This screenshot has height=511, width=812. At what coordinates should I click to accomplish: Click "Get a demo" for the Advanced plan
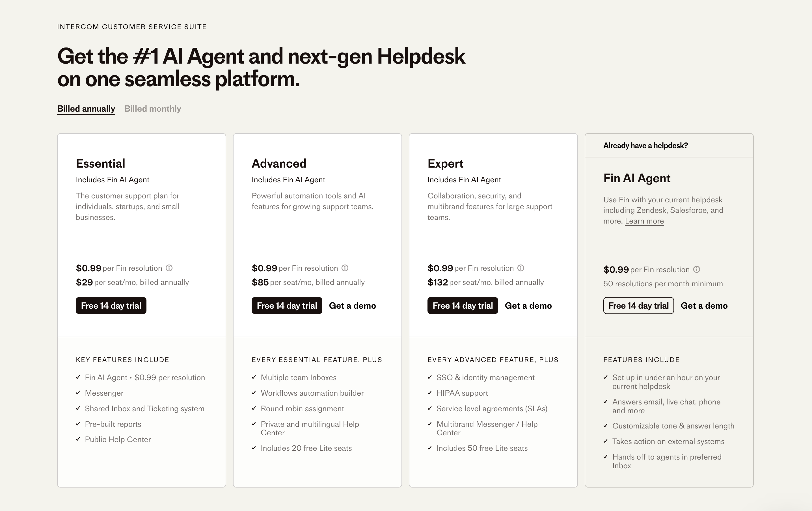[x=352, y=306]
